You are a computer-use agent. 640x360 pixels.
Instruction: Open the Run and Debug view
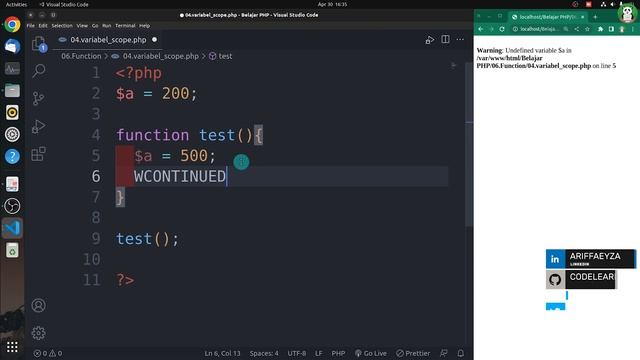pos(38,127)
